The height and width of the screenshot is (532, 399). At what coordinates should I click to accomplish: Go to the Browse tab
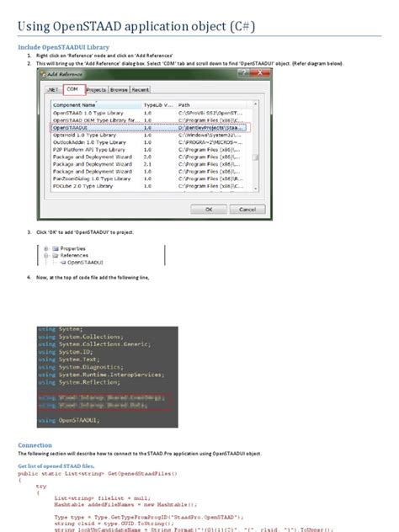tap(119, 89)
